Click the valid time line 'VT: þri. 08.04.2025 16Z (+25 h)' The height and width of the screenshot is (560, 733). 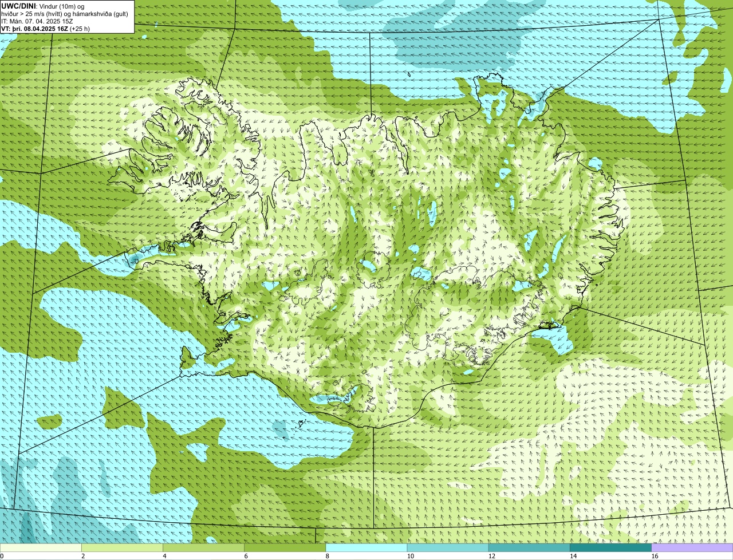[x=45, y=29]
